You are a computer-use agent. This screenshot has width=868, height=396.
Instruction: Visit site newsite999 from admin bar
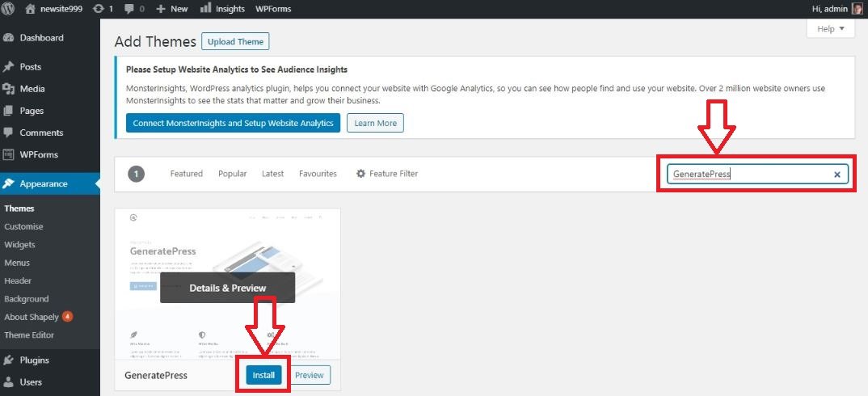point(54,9)
